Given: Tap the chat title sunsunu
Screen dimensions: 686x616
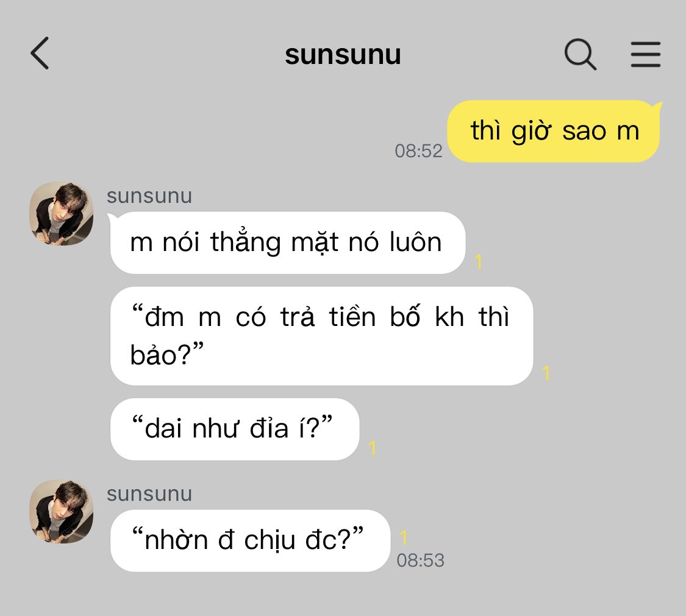Looking at the screenshot, I should pos(343,55).
